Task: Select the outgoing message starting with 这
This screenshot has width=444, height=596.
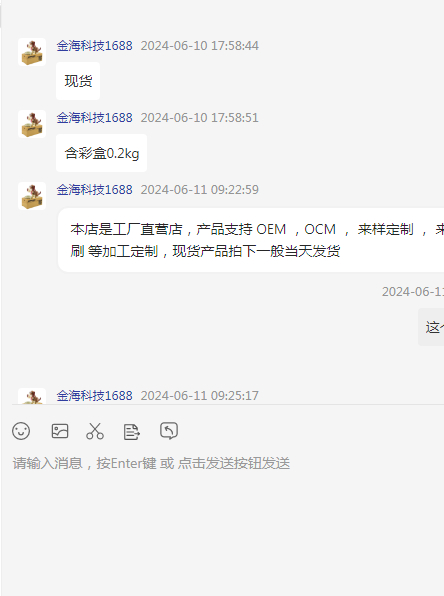Action: point(431,327)
